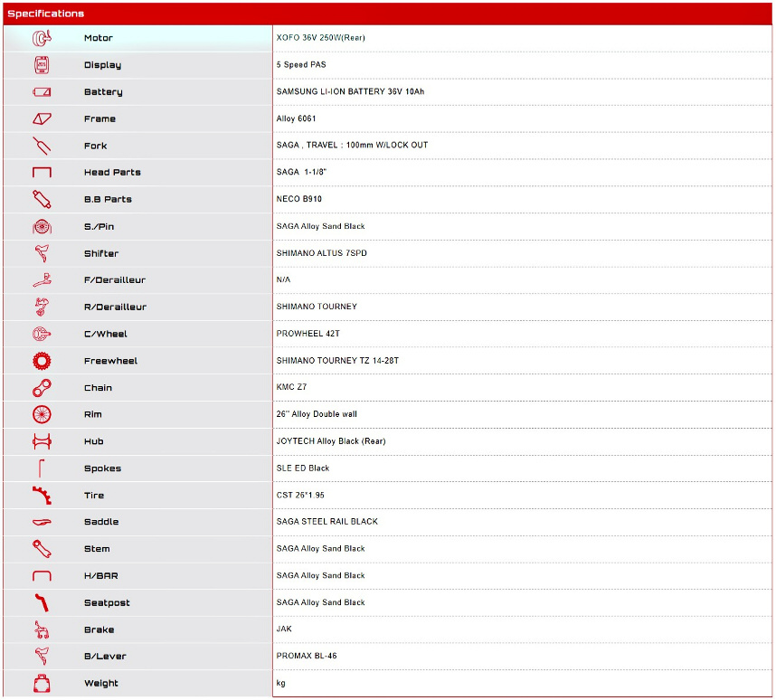Click value 'Alloy 6061'
The image size is (776, 700).
pyautogui.click(x=296, y=118)
